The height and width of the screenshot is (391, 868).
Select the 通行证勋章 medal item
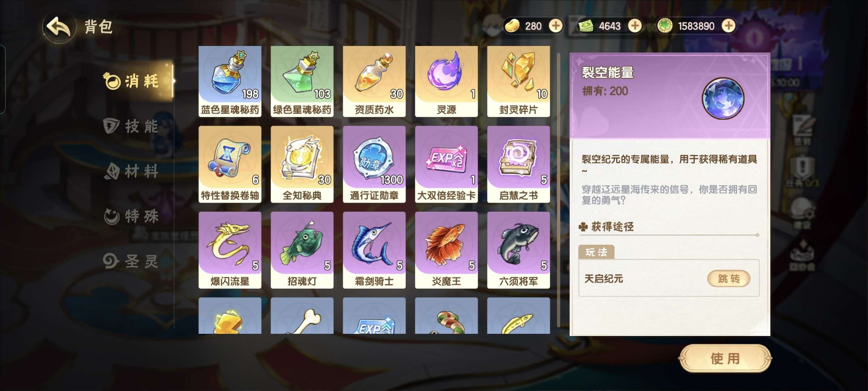[374, 164]
